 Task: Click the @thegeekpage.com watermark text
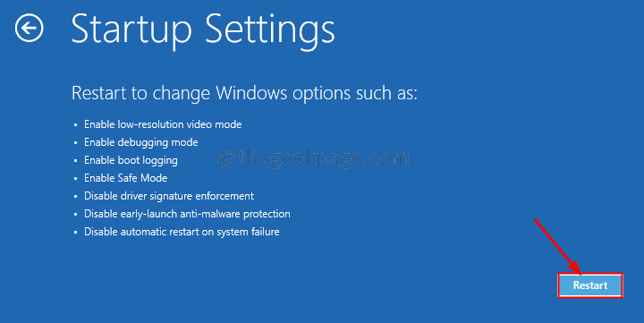[313, 158]
